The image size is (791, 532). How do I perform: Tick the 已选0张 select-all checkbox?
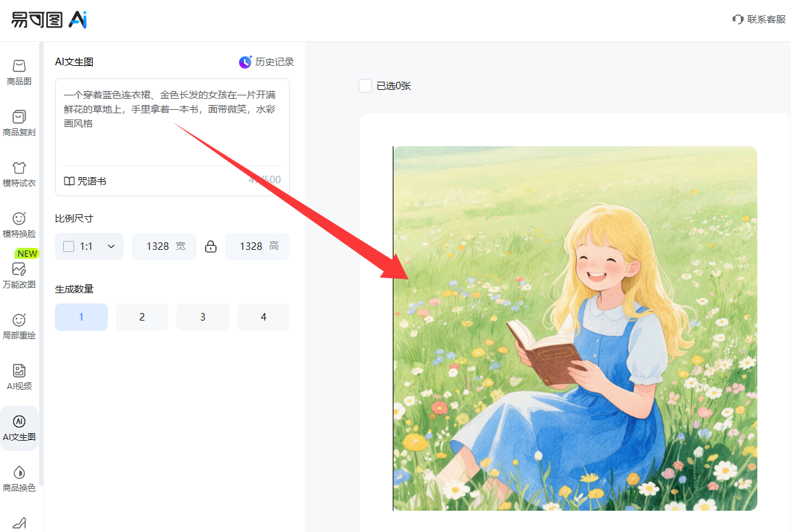365,86
